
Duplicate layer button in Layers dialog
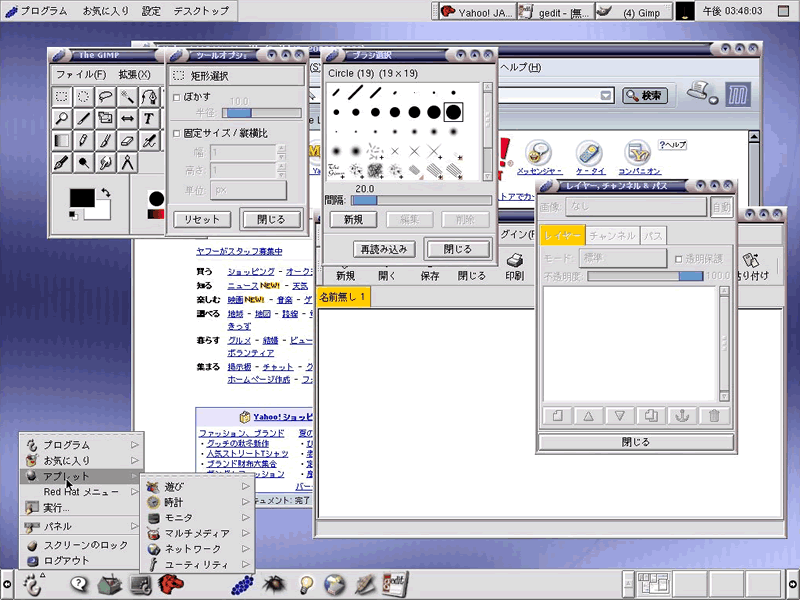651,416
